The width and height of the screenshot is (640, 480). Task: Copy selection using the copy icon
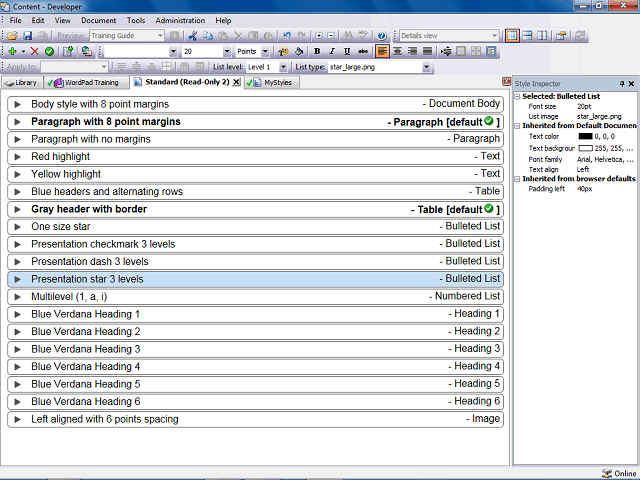click(x=208, y=36)
